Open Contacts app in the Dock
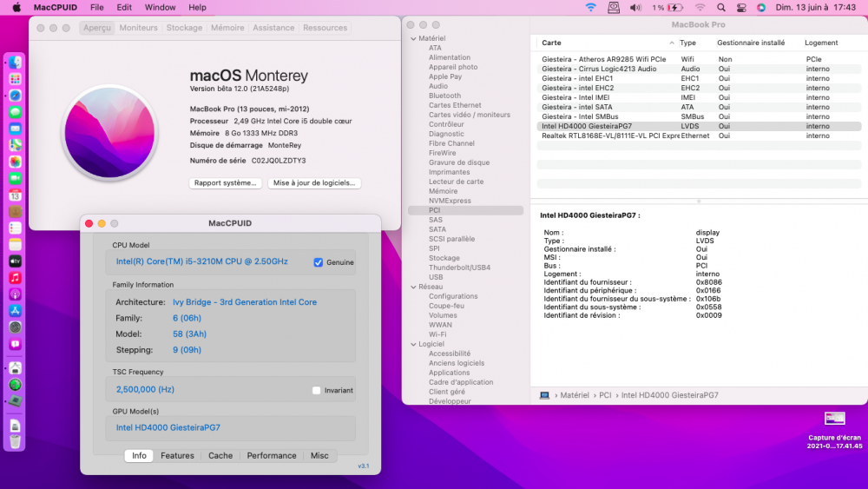 [15, 212]
